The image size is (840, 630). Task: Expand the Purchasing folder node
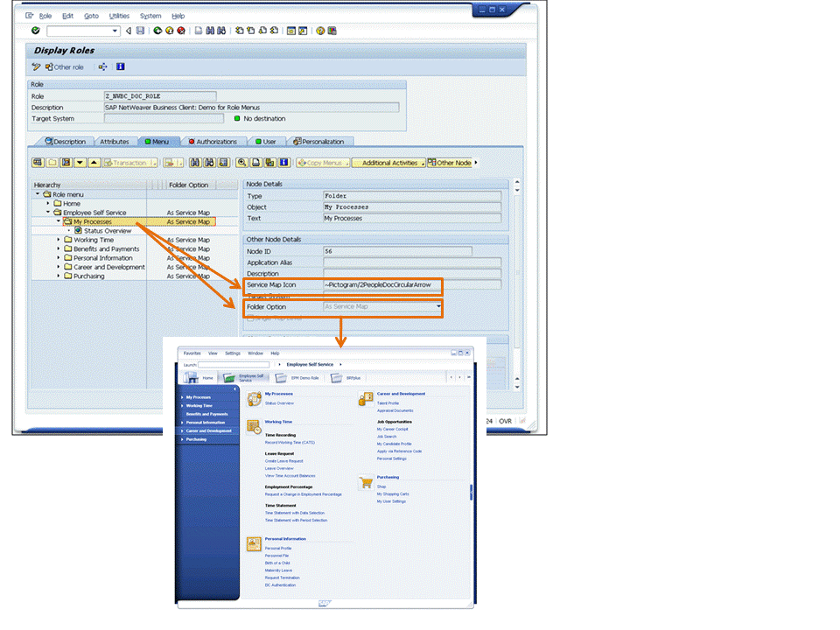[x=59, y=276]
